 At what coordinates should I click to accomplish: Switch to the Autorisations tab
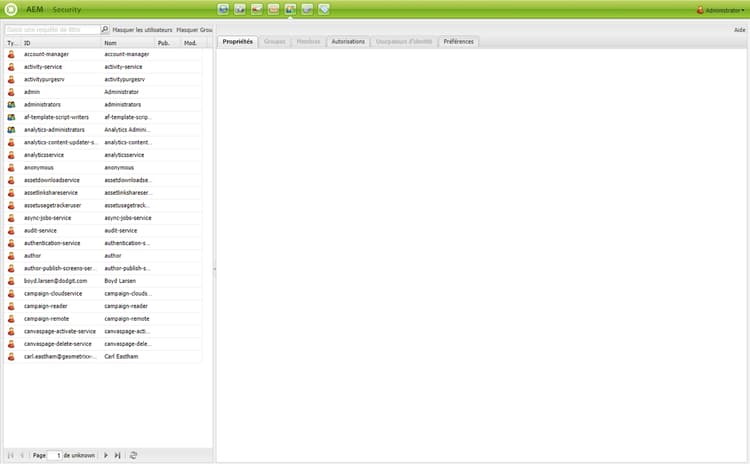348,42
